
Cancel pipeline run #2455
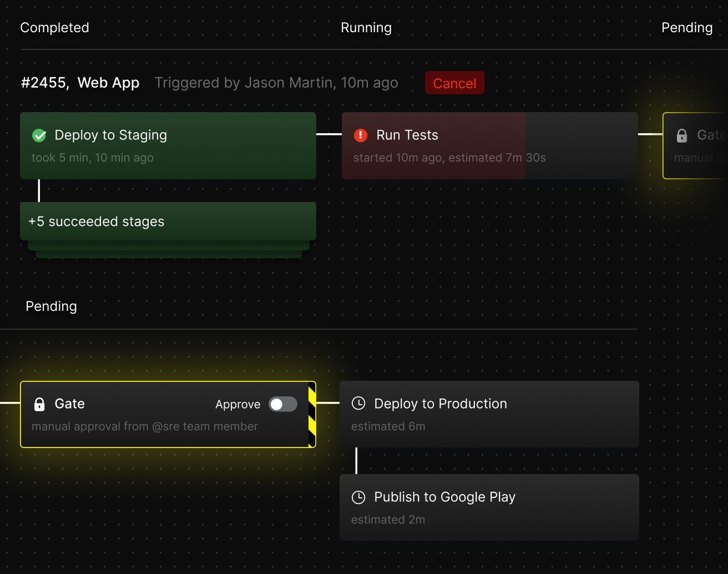click(x=454, y=83)
